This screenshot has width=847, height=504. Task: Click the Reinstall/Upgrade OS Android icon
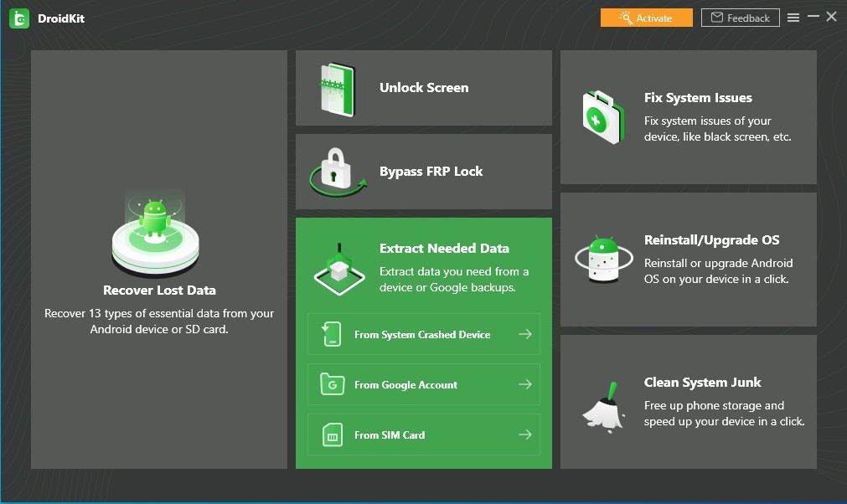click(603, 260)
